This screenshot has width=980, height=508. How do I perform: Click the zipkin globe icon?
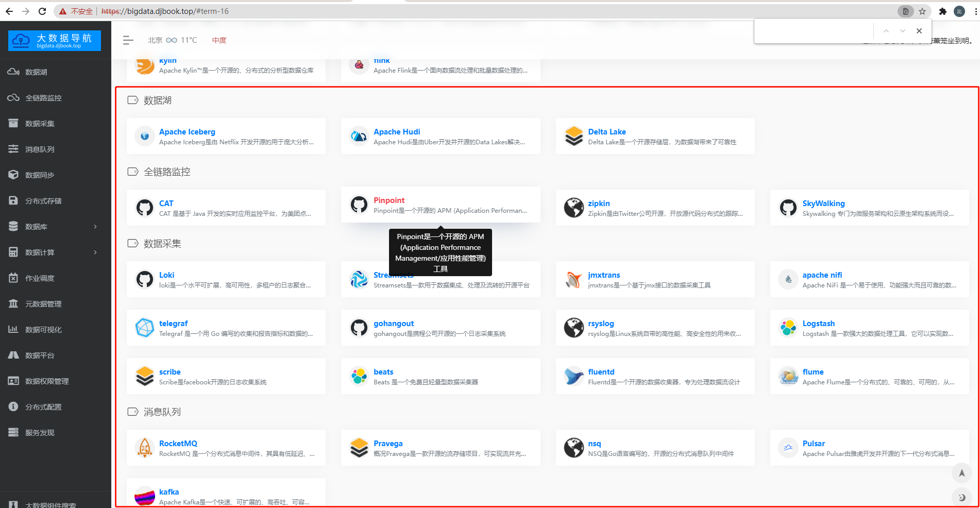click(573, 208)
